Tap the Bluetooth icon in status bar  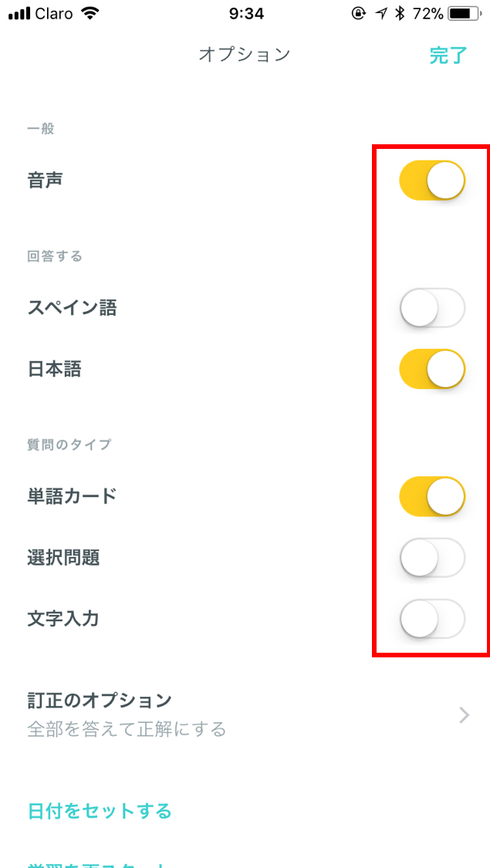pyautogui.click(x=400, y=14)
